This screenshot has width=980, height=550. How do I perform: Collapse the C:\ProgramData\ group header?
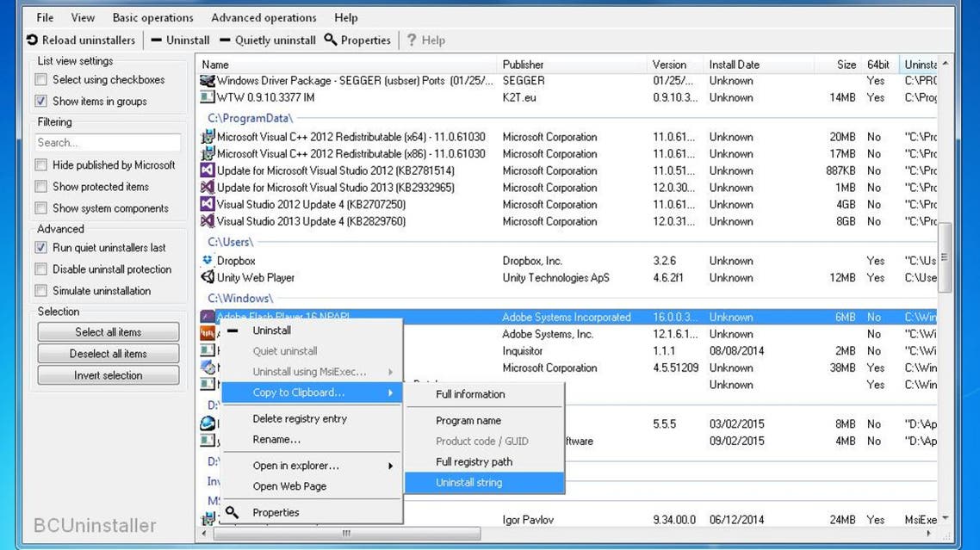(250, 118)
